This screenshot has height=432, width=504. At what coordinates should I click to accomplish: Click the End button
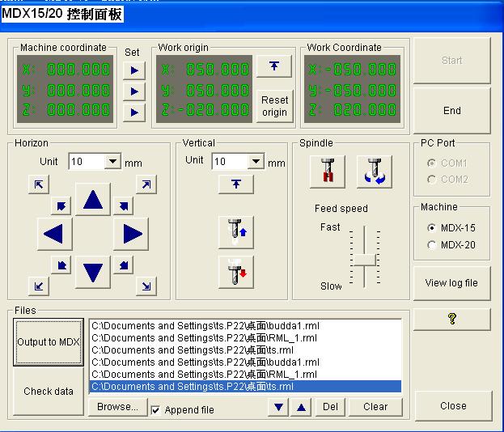[452, 111]
